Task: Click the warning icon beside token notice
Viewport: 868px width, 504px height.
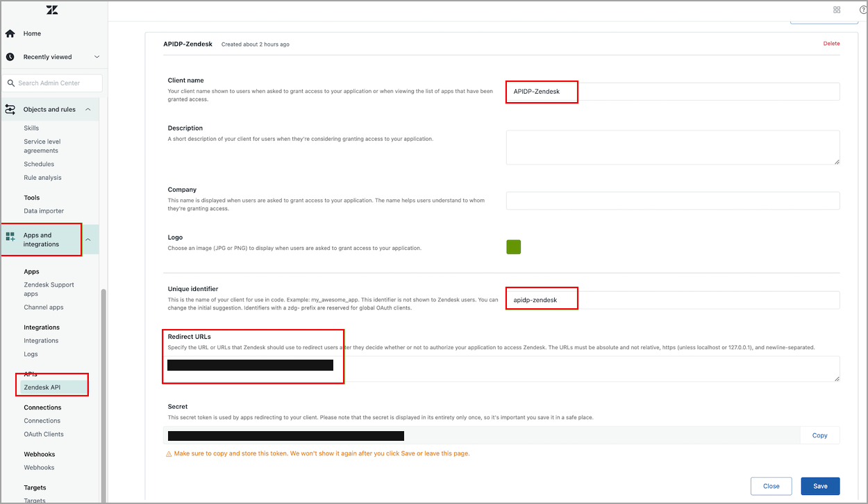Action: coord(169,453)
